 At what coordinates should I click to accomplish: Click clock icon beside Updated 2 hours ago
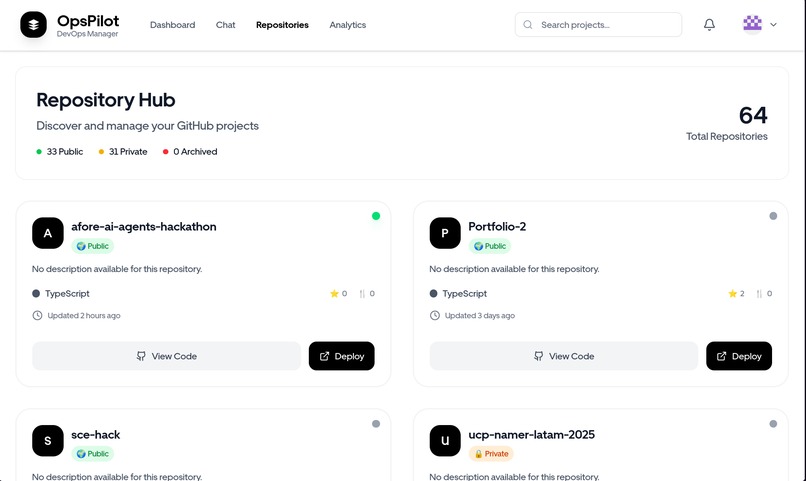point(37,316)
